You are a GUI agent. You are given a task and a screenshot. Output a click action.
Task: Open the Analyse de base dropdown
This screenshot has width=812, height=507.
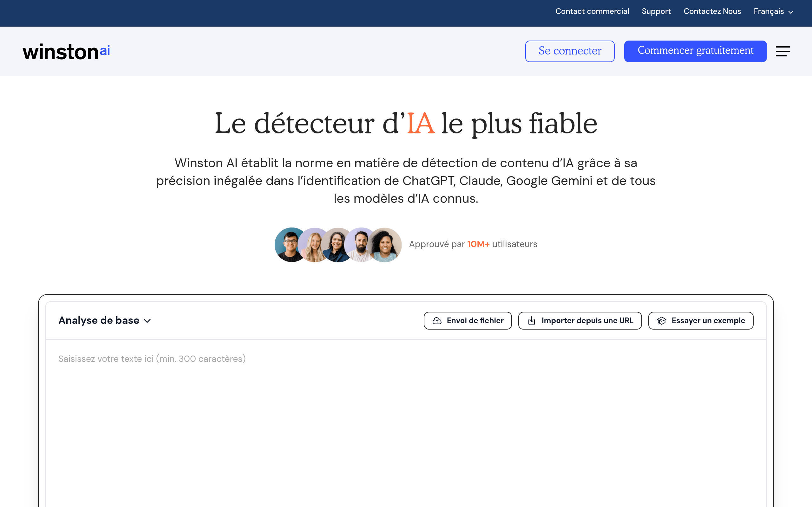pos(105,321)
